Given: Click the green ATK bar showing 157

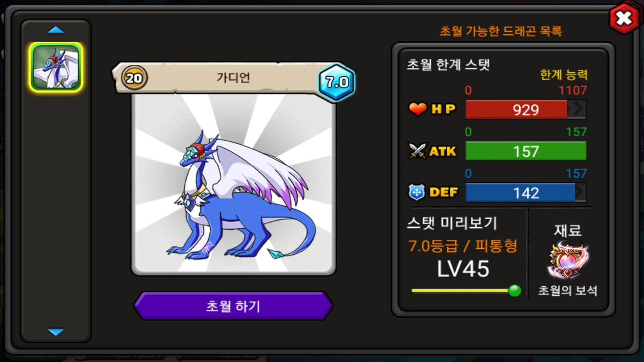Looking at the screenshot, I should [x=526, y=151].
